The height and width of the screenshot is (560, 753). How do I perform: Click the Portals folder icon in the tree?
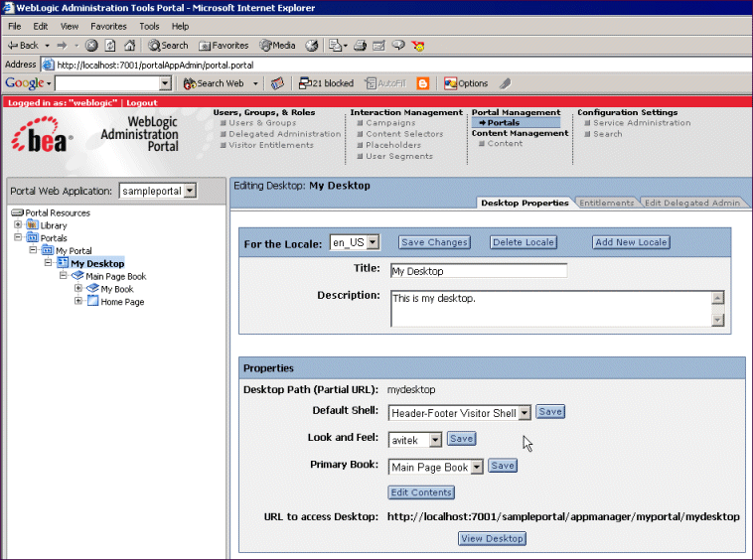pos(32,237)
